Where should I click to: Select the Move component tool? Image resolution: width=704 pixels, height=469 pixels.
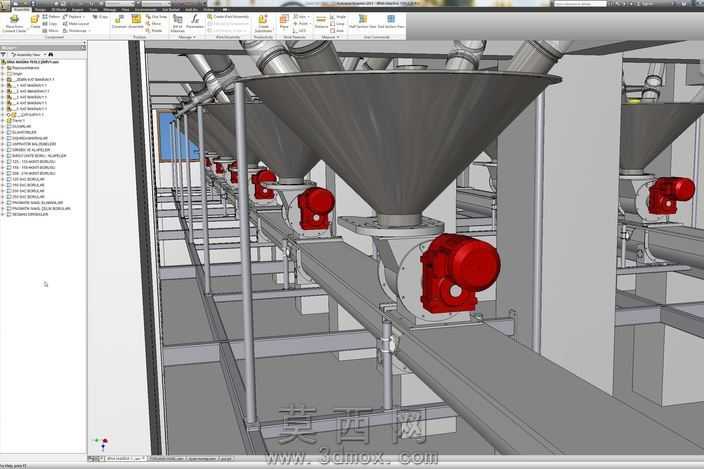pos(154,24)
